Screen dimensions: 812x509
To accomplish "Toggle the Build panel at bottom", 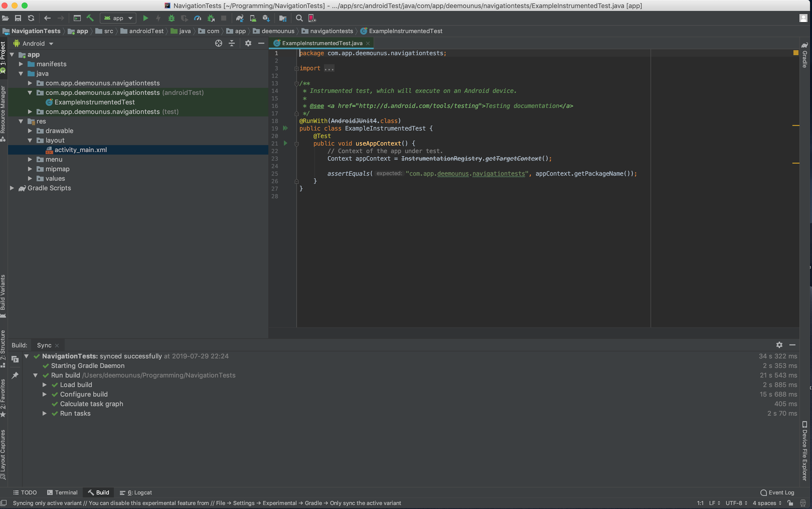I will pos(101,492).
